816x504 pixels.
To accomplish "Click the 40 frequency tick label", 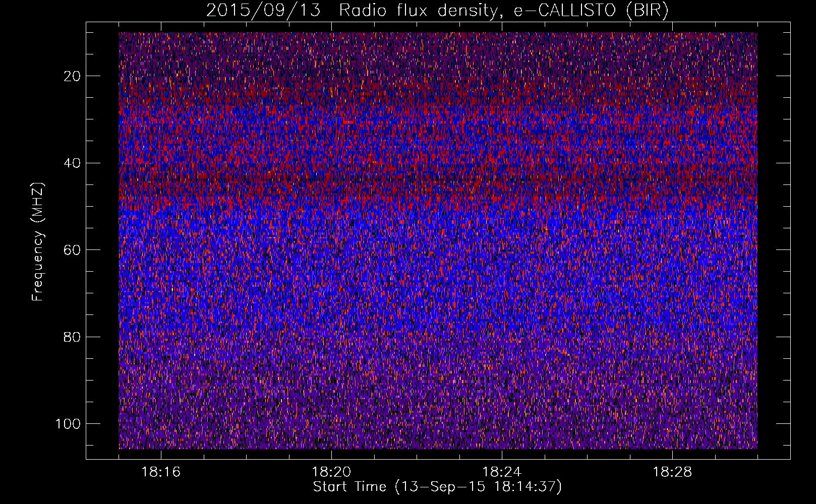I will [x=73, y=163].
